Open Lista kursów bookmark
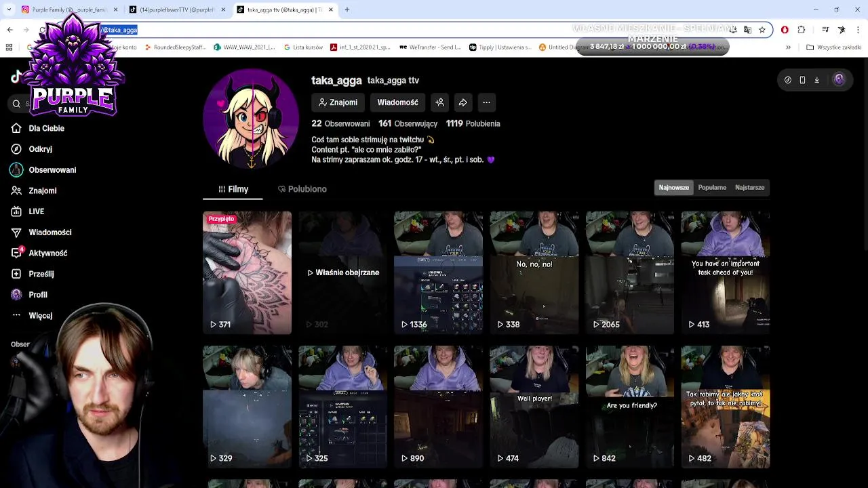 pos(303,47)
